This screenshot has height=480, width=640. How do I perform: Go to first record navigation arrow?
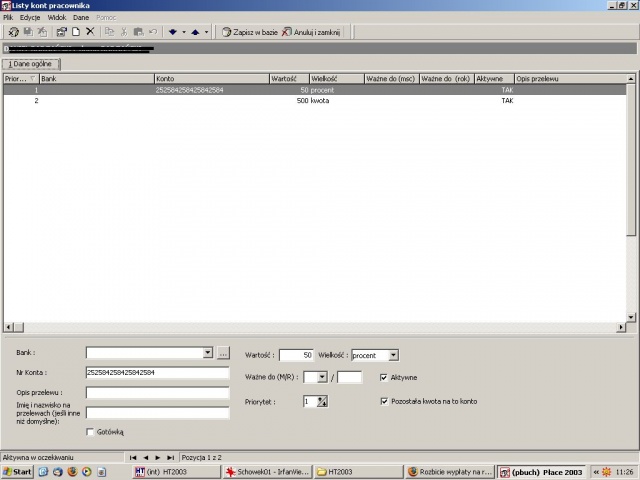pos(133,458)
